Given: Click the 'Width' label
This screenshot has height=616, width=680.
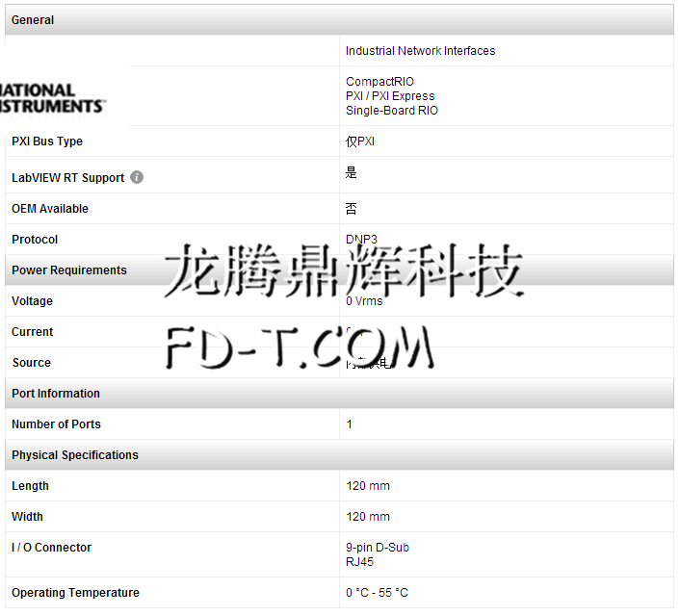Looking at the screenshot, I should 27,517.
